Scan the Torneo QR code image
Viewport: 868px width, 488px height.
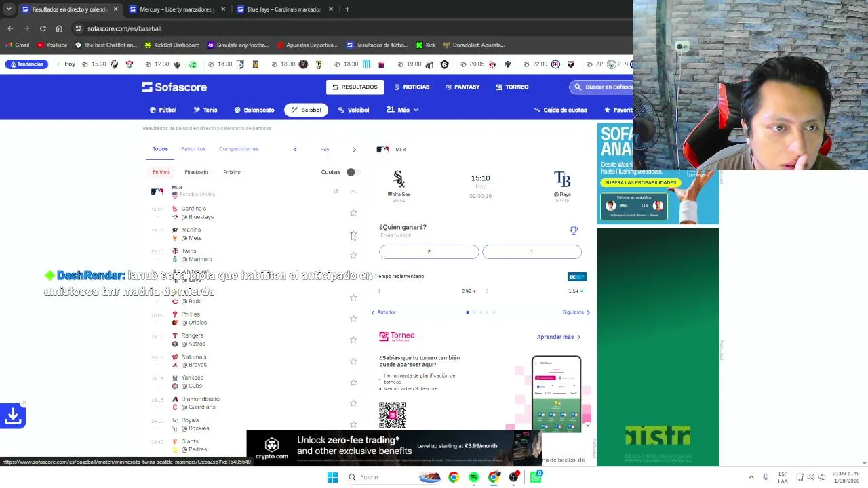(x=392, y=415)
